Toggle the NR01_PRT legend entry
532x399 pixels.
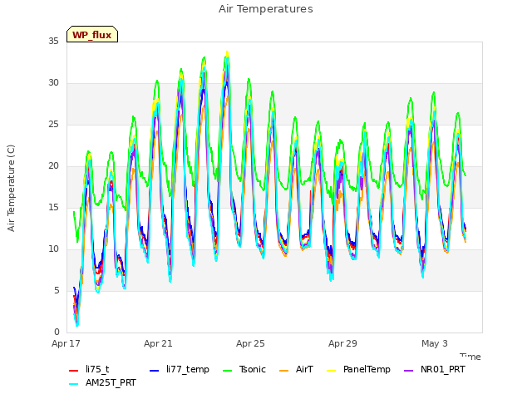pos(434,369)
